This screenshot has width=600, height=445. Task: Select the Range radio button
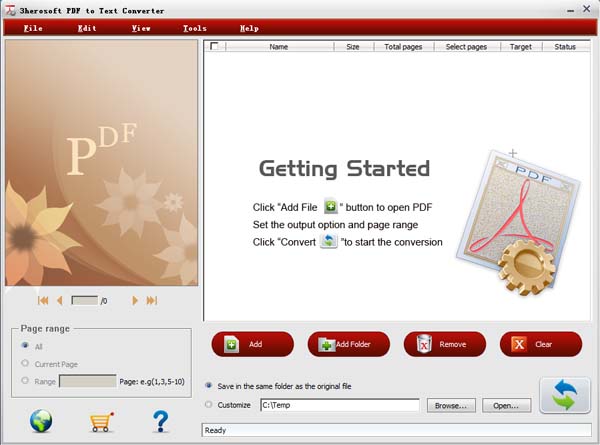[25, 380]
